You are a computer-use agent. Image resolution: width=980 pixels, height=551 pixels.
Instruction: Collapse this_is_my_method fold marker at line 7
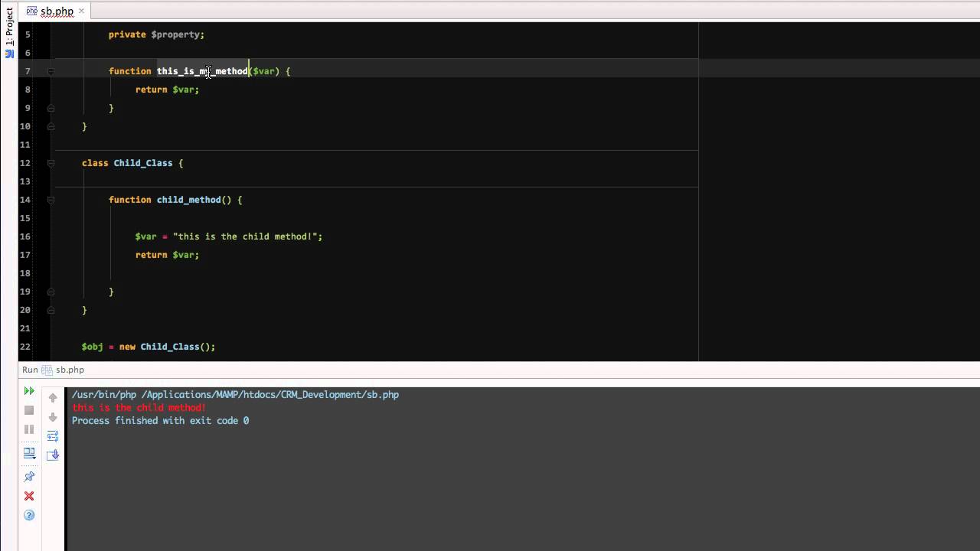click(51, 71)
